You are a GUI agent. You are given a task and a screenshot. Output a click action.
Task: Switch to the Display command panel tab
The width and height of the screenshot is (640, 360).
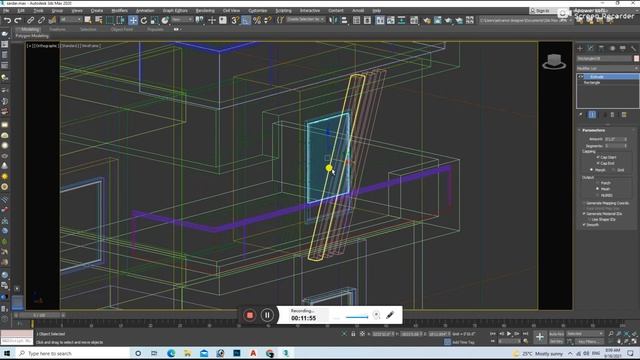click(623, 48)
